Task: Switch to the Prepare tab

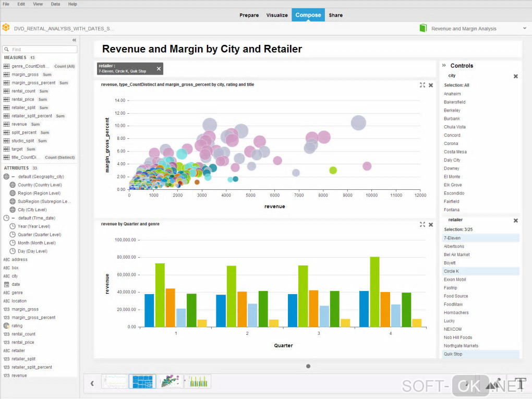Action: coord(249,15)
